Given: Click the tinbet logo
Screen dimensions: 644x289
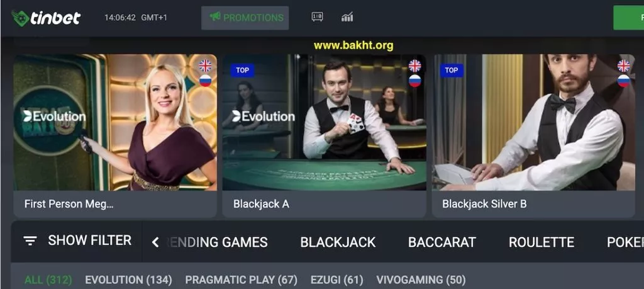Looking at the screenshot, I should [46, 18].
